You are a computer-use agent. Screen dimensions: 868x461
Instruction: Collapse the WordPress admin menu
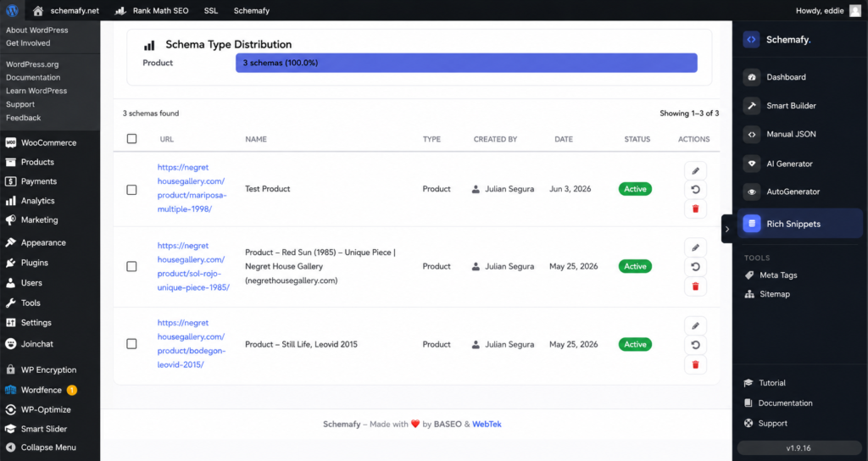(41, 447)
